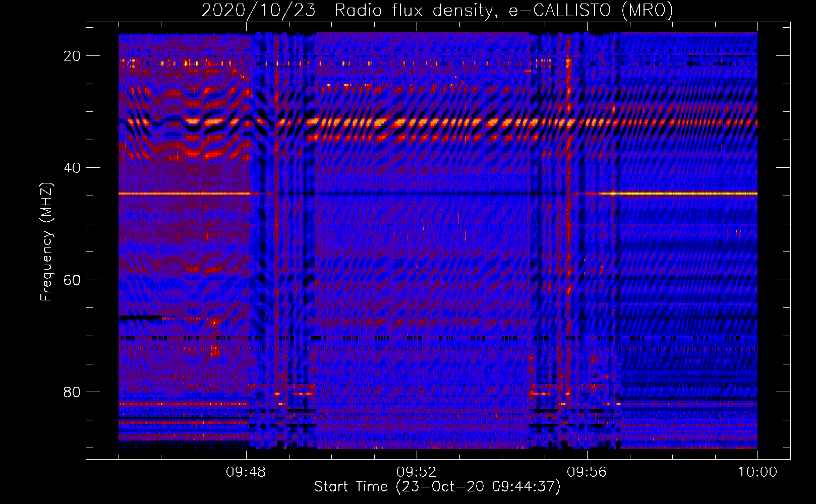Click the 20 frequency tick label
This screenshot has height=504, width=816.
pos(72,56)
